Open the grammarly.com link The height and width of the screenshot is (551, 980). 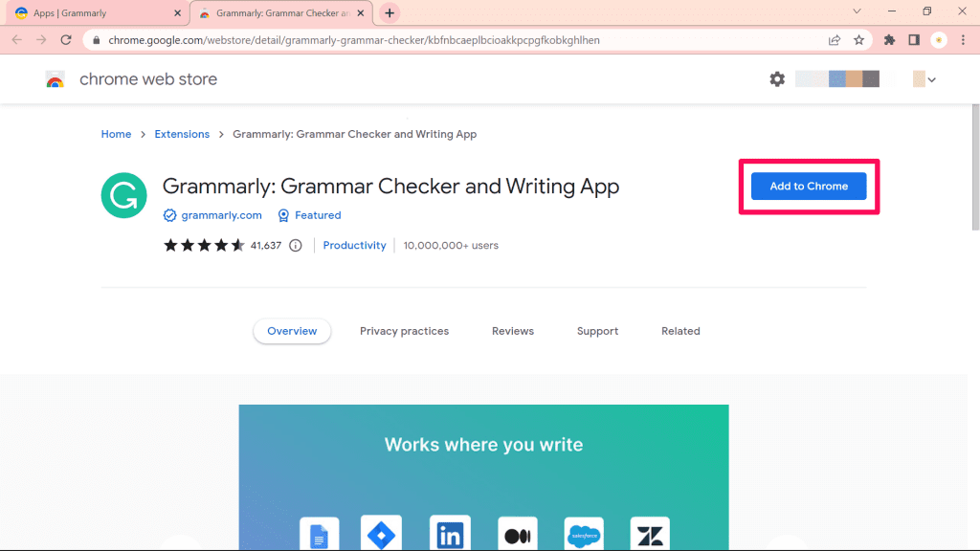tap(221, 215)
